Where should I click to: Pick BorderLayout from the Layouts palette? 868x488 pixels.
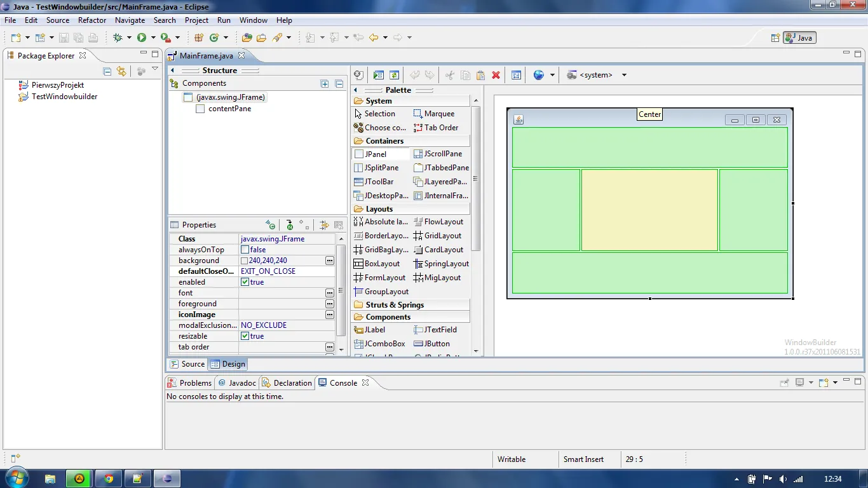[380, 236]
